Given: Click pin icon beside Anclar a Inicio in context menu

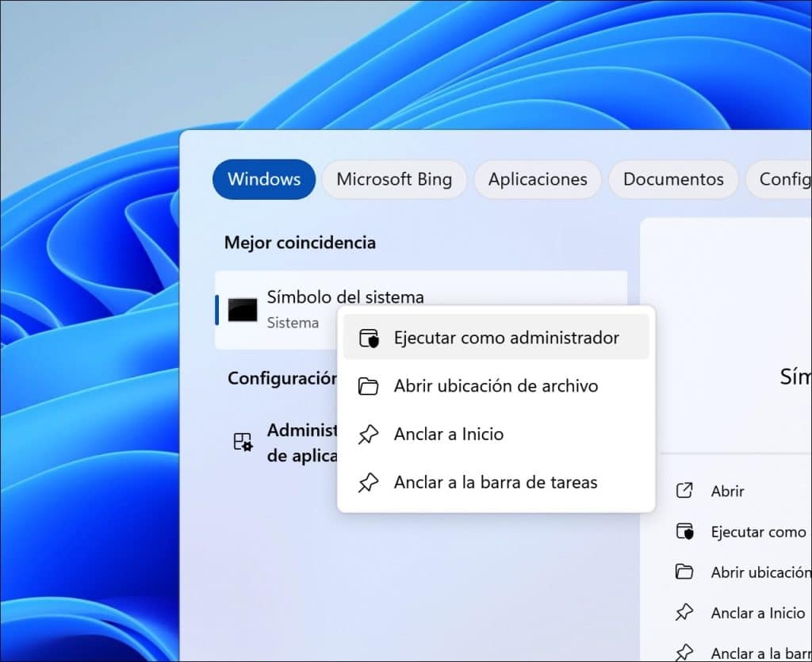Looking at the screenshot, I should tap(368, 434).
